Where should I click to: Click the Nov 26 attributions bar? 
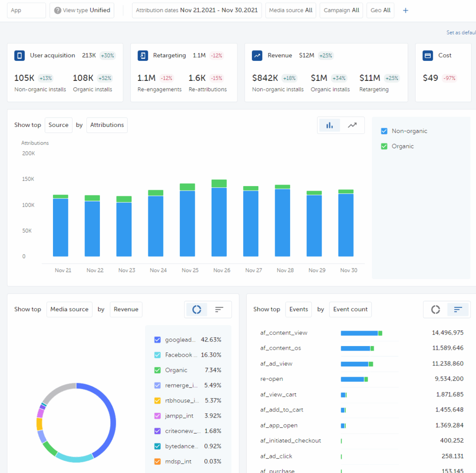coord(219,218)
